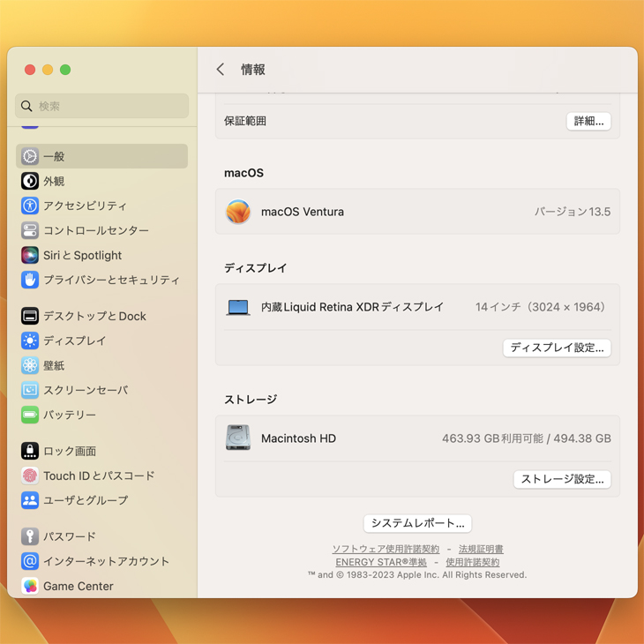Click the Display sun icon in sidebar
Screen dimensions: 644x644
(x=30, y=341)
